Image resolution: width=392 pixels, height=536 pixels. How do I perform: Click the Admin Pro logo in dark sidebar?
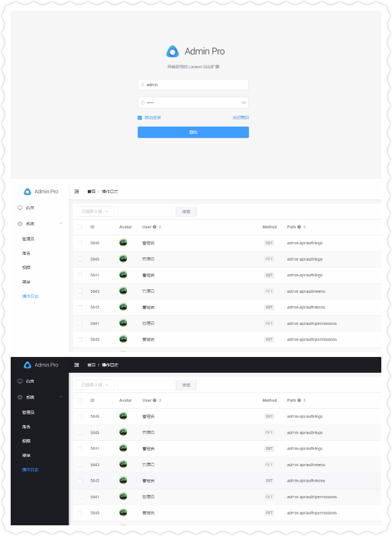click(x=28, y=365)
